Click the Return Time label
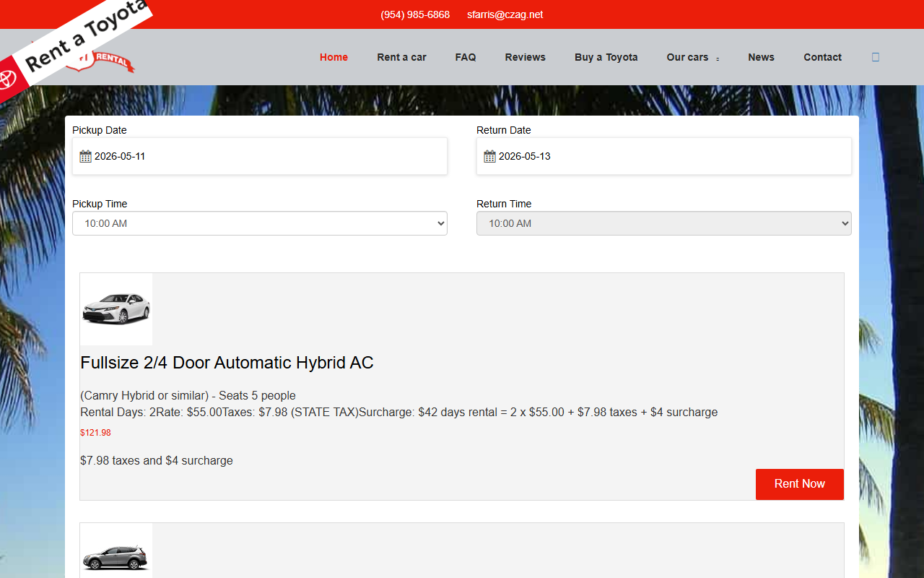Screen dimensions: 924x578 pos(504,204)
